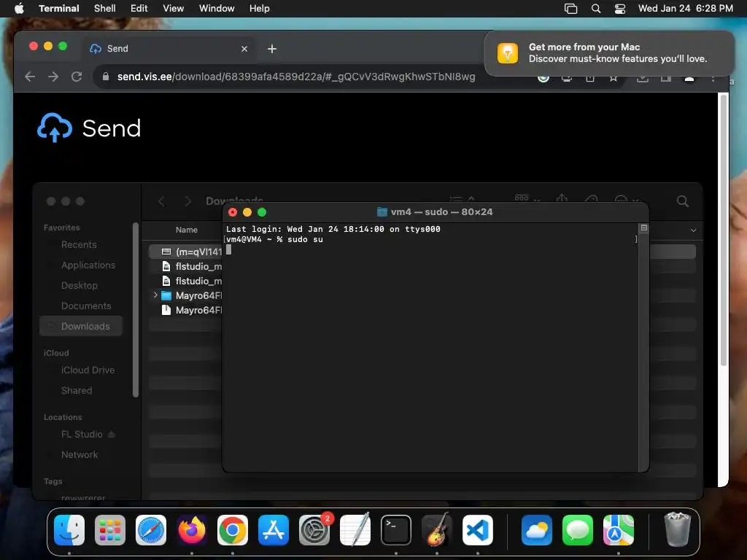Click the Finder search magnifier icon
The image size is (747, 560).
[x=683, y=201]
